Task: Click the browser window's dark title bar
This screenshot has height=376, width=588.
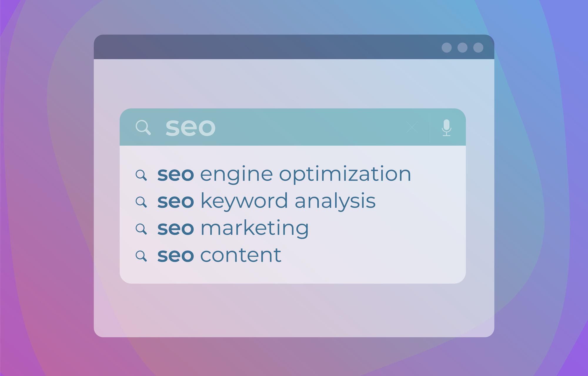Action: pyautogui.click(x=265, y=47)
